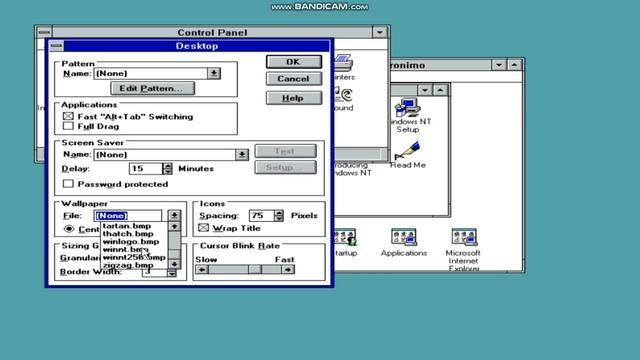Click the wallpaper list scroll down arrow
The width and height of the screenshot is (640, 360).
pos(174,264)
